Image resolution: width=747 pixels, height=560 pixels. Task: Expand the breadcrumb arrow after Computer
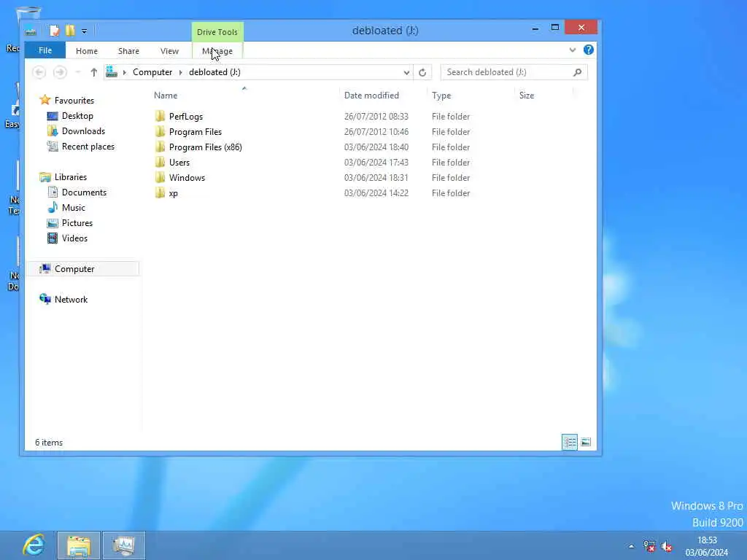pyautogui.click(x=181, y=72)
